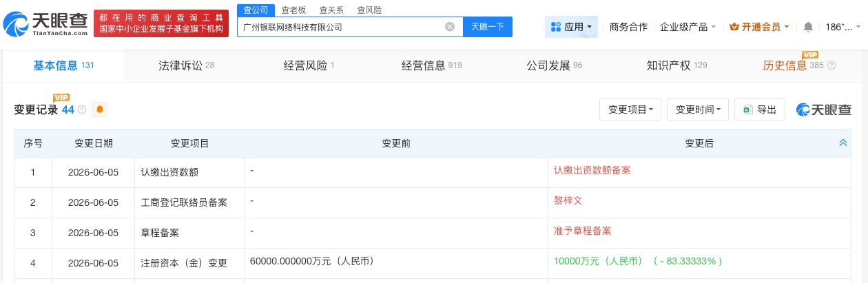Open the 变更项目 filter dropdown
Viewport: 868px width, 283px height.
point(630,109)
